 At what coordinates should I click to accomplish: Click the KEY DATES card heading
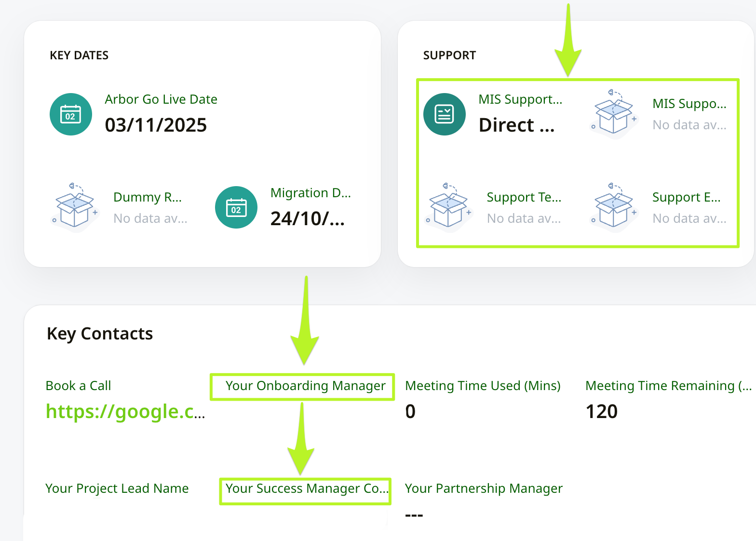(79, 55)
